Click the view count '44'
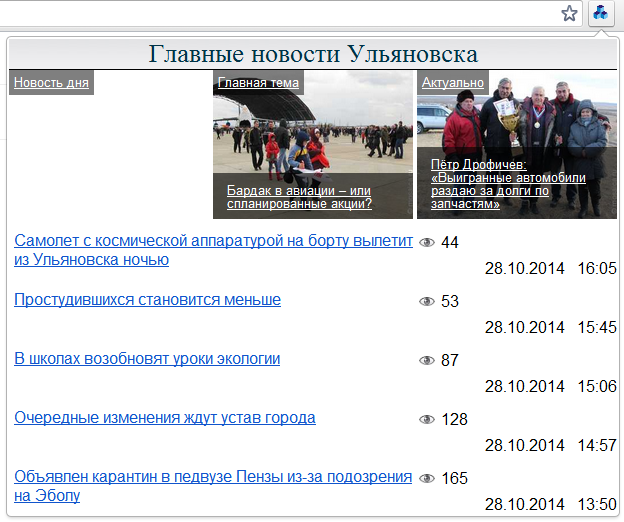 coord(450,242)
